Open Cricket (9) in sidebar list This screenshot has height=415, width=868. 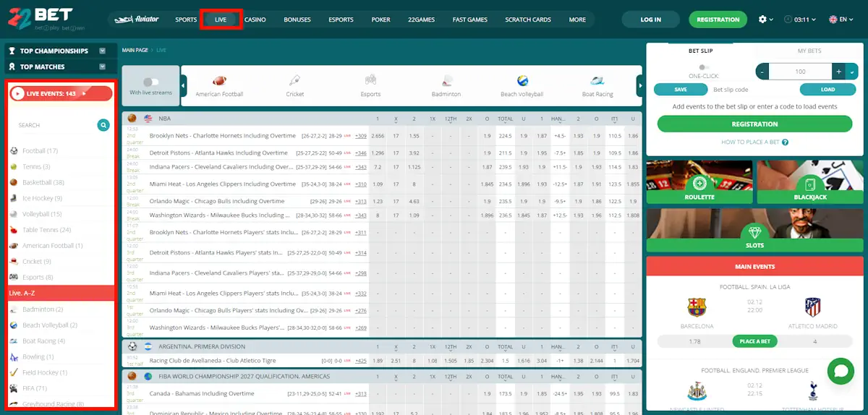36,262
